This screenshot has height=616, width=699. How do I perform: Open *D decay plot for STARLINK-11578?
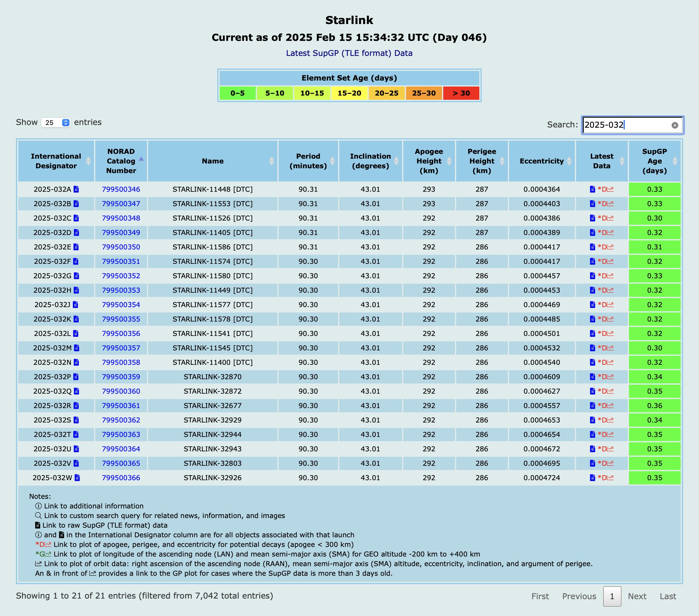tap(602, 319)
